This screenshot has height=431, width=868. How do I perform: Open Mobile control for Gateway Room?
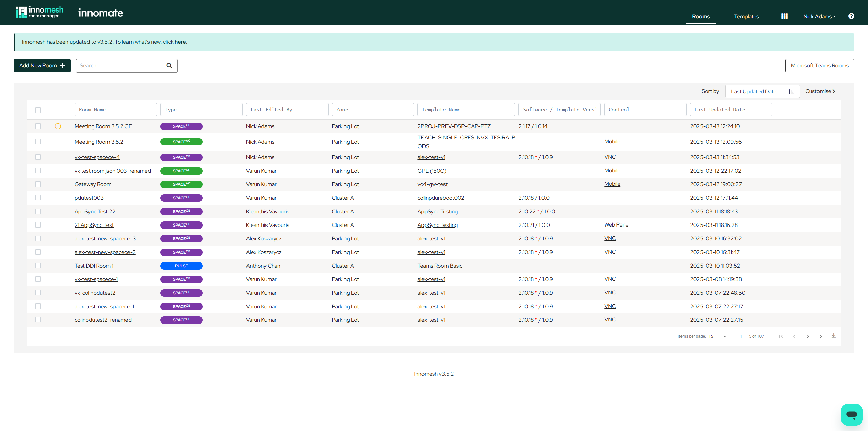tap(612, 184)
